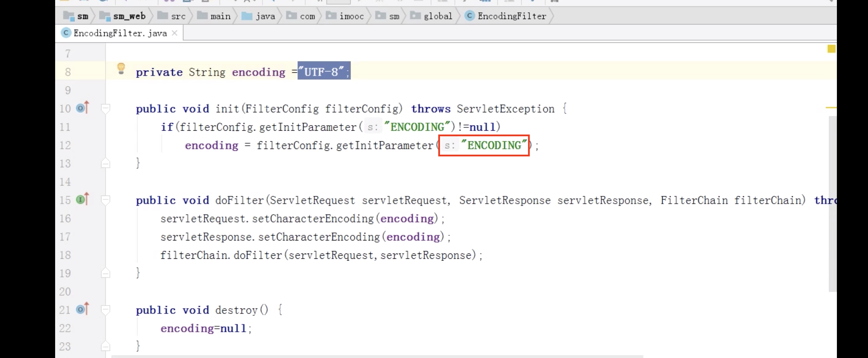Select com package breadcrumb
The image size is (868, 358).
301,16
